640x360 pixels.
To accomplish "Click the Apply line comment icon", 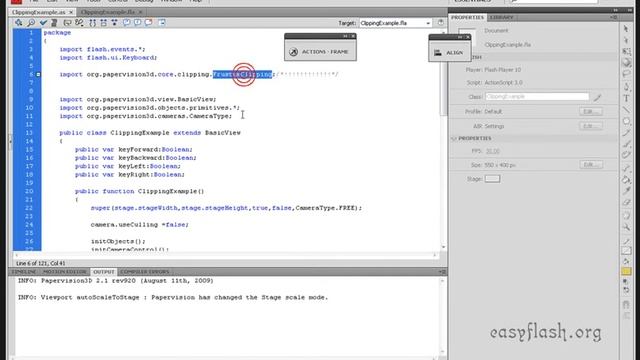I will (138, 23).
